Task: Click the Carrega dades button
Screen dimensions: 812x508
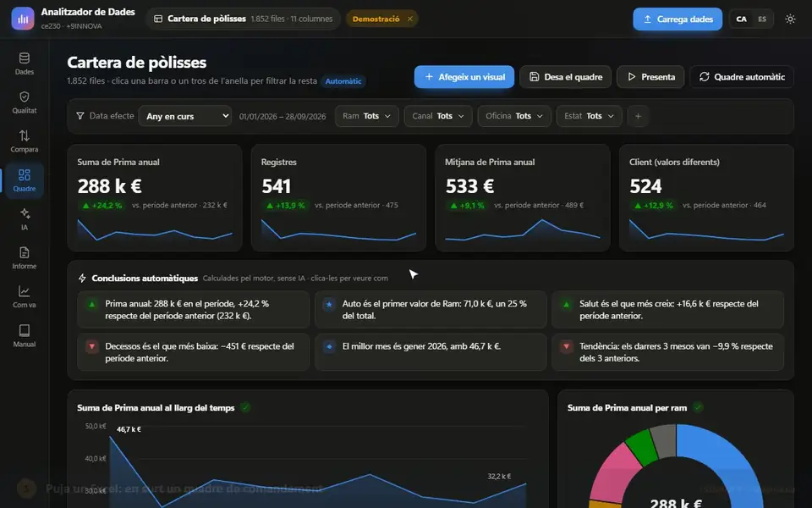Action: point(678,19)
